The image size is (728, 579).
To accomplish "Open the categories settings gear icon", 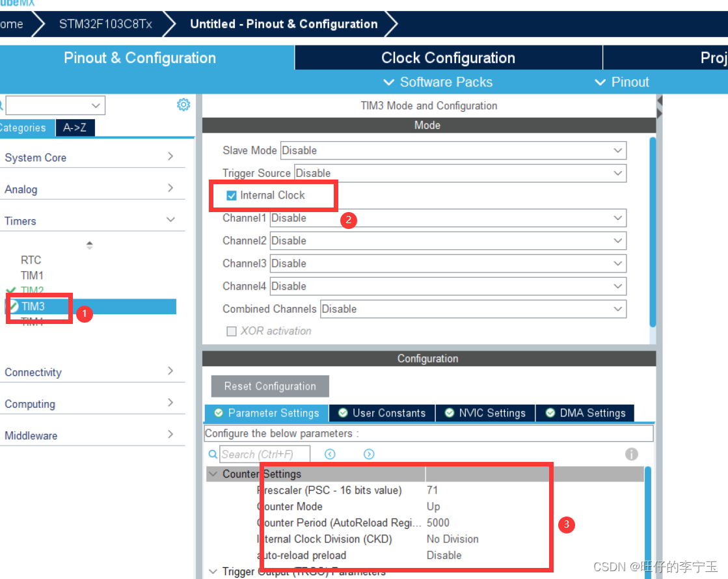I will point(183,105).
